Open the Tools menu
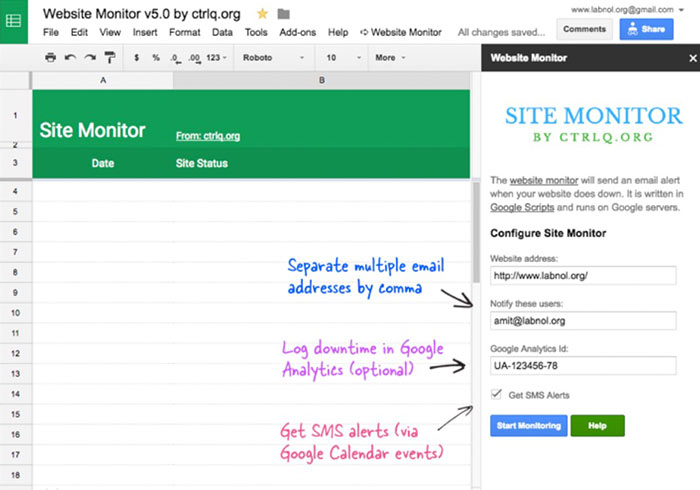 click(256, 32)
